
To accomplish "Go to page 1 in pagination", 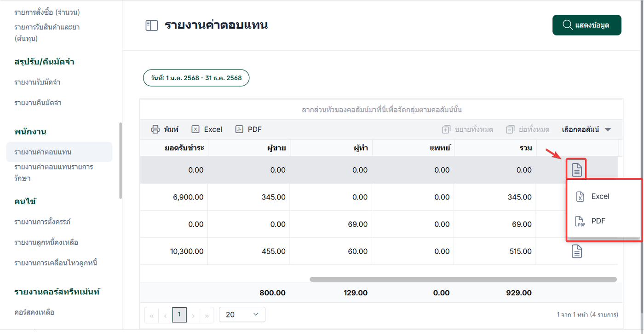I will tap(179, 315).
